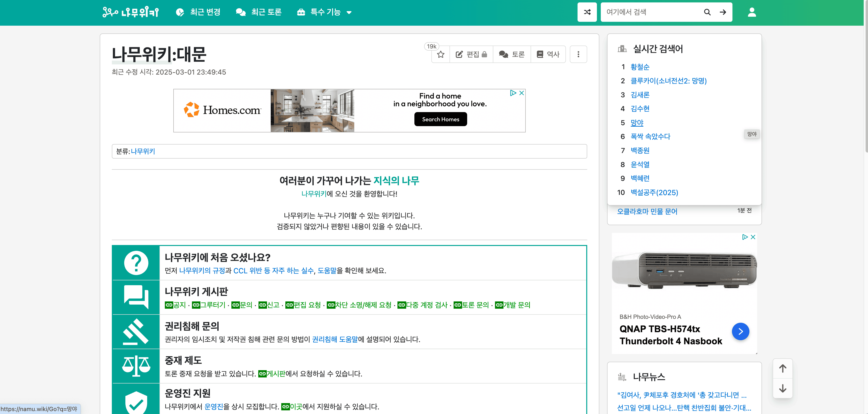868x414 pixels.
Task: Click the scroll to bottom arrow button
Action: 782,388
